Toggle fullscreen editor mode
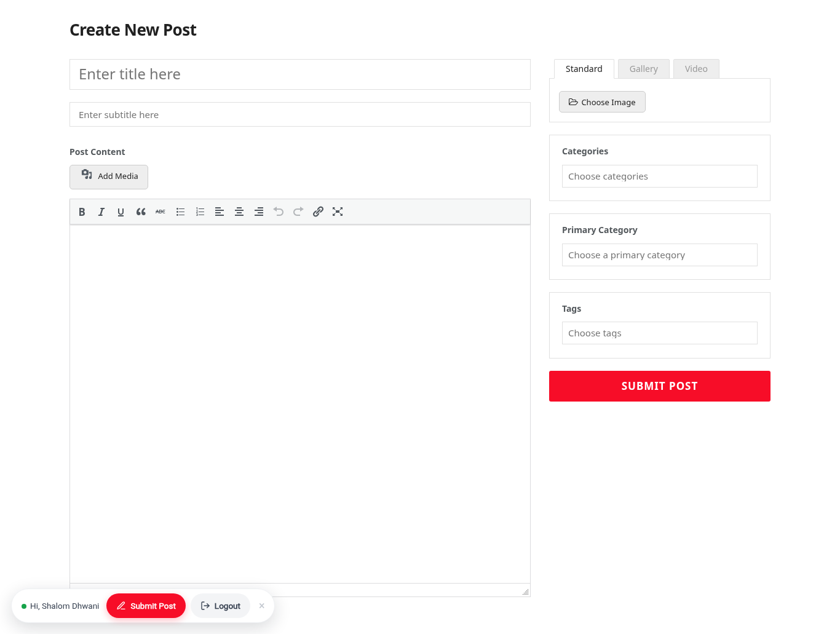The height and width of the screenshot is (634, 840). click(x=338, y=212)
